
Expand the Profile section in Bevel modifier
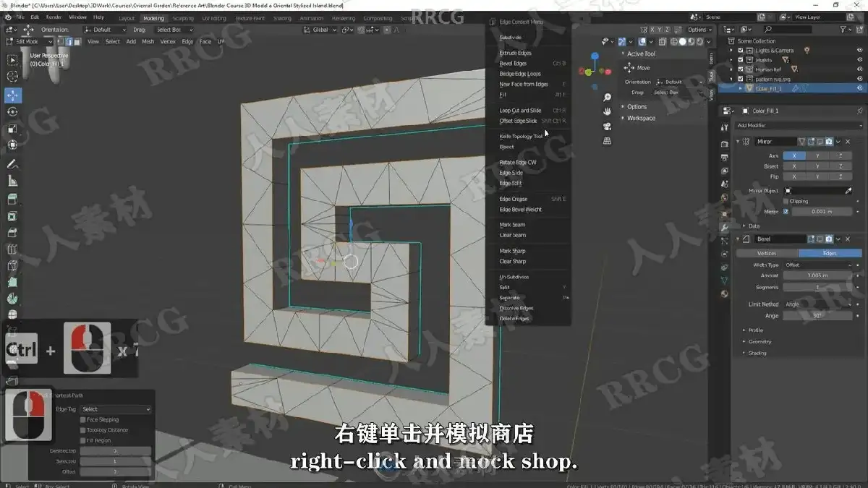755,330
